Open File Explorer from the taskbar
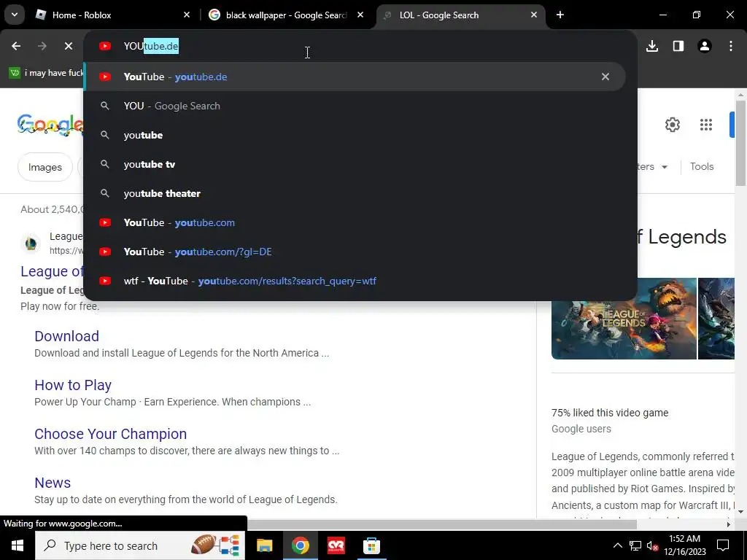Screen dimensions: 747x560 pyautogui.click(x=264, y=545)
